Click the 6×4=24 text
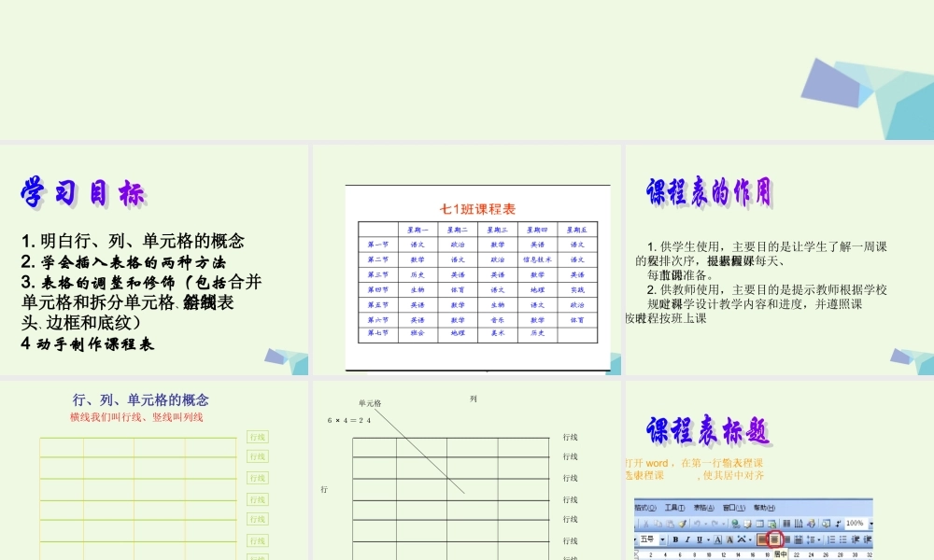The image size is (934, 560). click(349, 420)
